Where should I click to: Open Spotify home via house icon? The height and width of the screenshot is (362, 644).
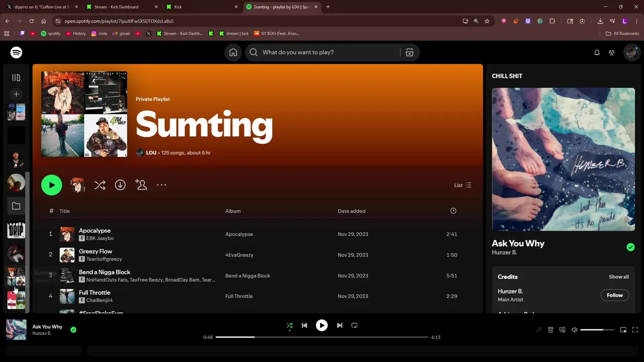coord(233,52)
